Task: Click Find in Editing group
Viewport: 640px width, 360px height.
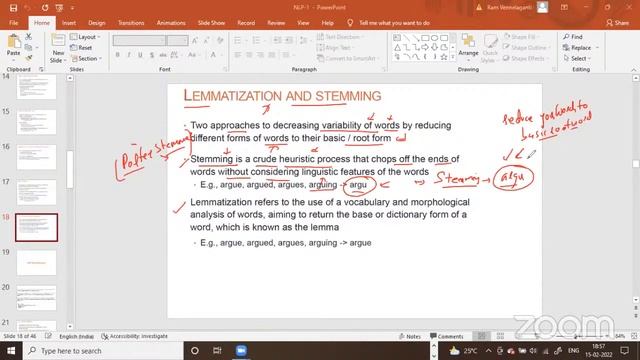Action: pos(573,37)
